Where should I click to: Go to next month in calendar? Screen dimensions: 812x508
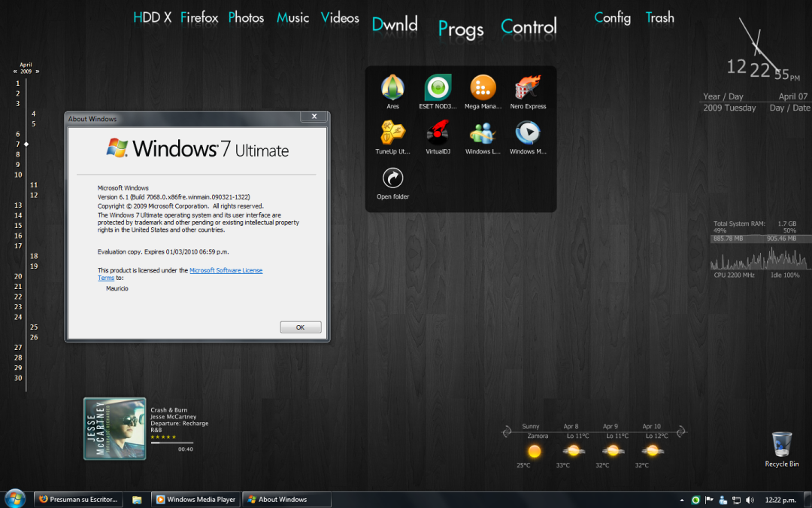[x=37, y=71]
